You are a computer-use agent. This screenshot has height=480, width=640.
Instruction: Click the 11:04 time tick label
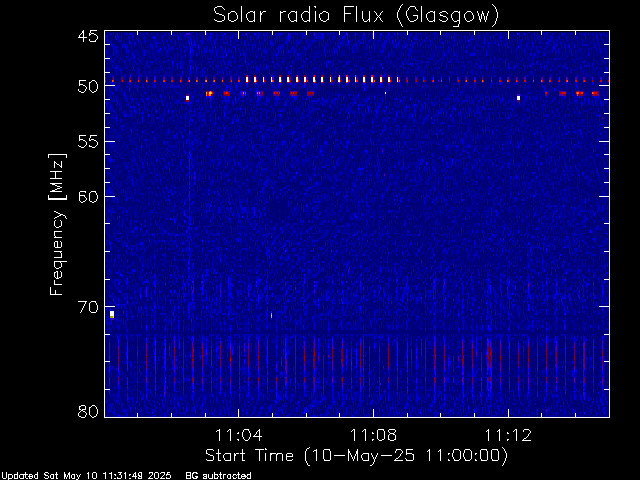click(x=239, y=435)
